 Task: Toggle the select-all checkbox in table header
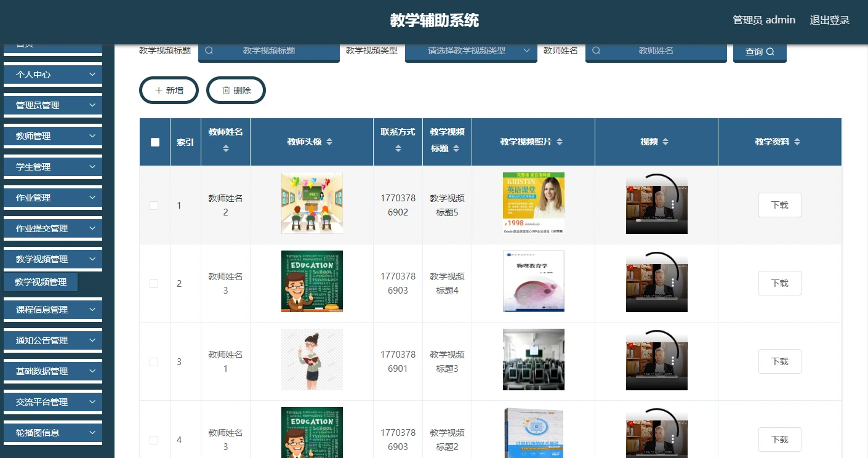pos(155,142)
